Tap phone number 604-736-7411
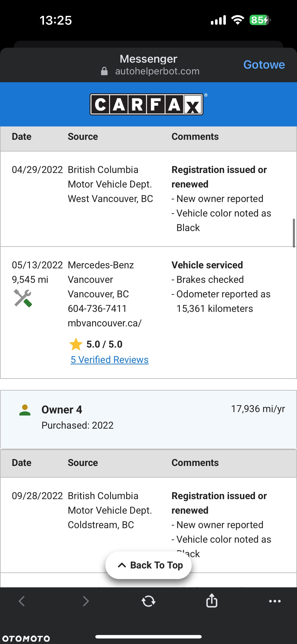The width and height of the screenshot is (297, 644). click(x=97, y=308)
